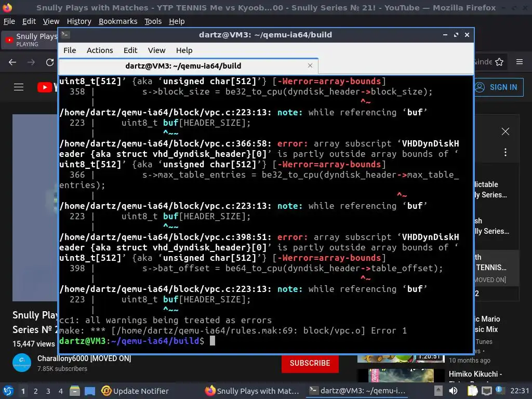This screenshot has height=399, width=532.
Task: Open Firefox Bookmarks menu
Action: point(118,21)
